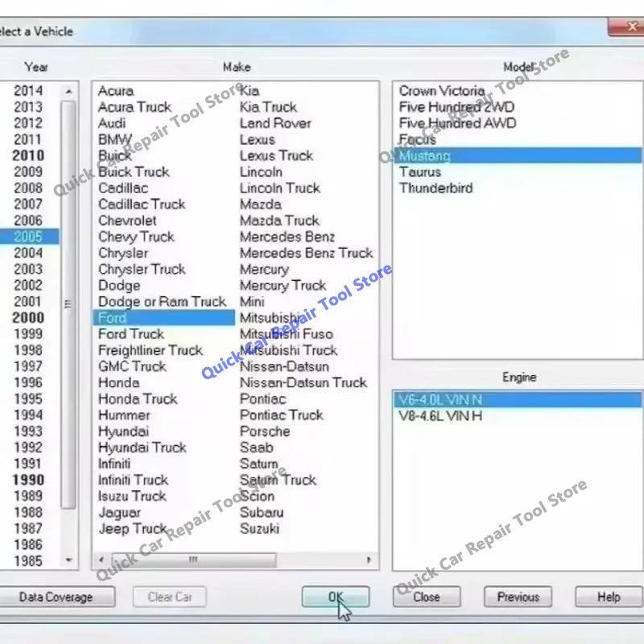Viewport: 644px width, 644px height.
Task: Choose Chevrolet make
Action: pyautogui.click(x=127, y=221)
